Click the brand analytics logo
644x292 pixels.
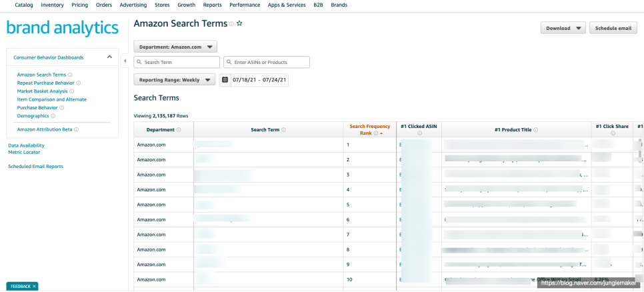pos(63,28)
